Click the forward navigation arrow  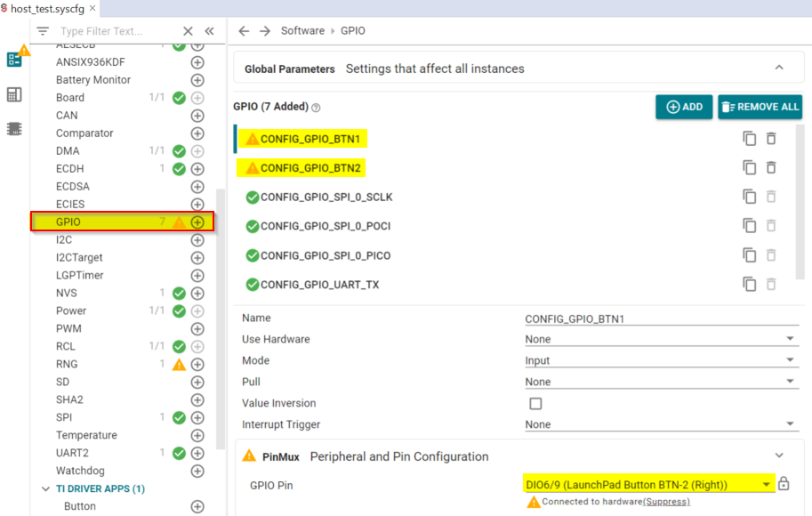point(264,31)
